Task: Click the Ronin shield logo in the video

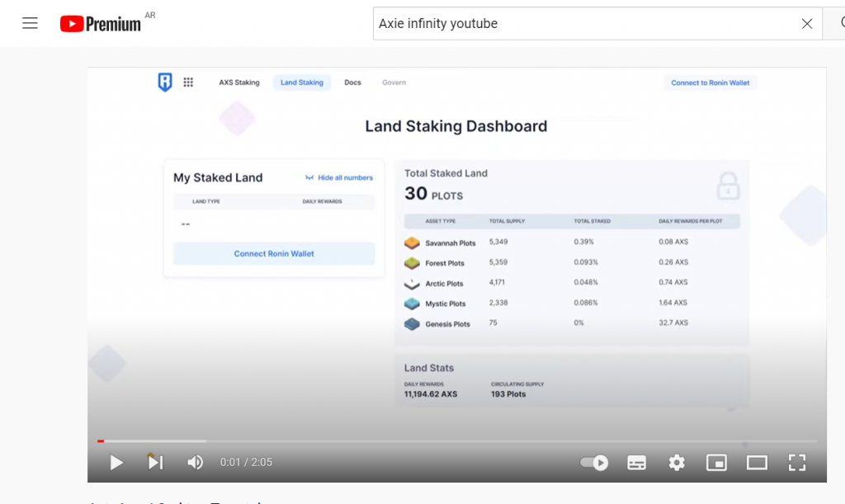Action: coord(165,82)
